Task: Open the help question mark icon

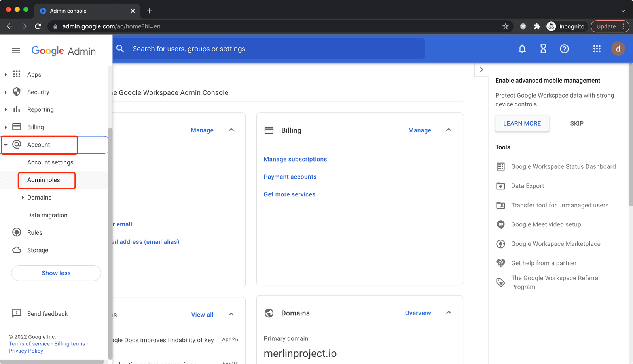Action: pyautogui.click(x=564, y=49)
